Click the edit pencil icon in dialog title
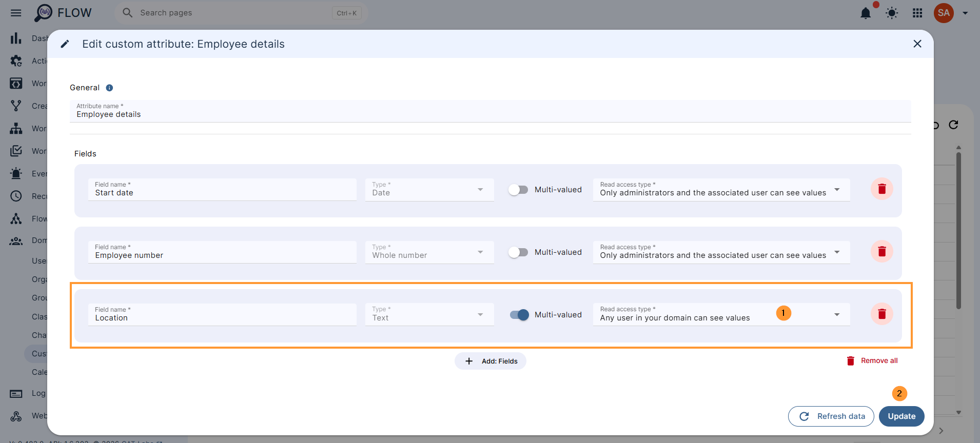Viewport: 980px width, 443px height. (x=65, y=44)
